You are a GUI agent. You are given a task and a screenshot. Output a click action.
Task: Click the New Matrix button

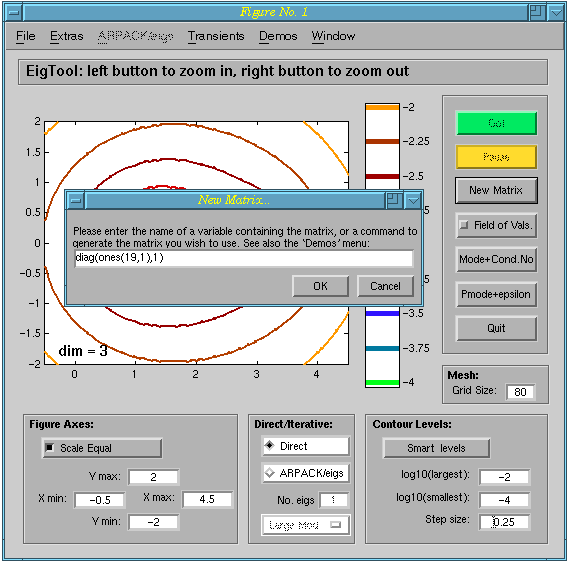tap(496, 190)
